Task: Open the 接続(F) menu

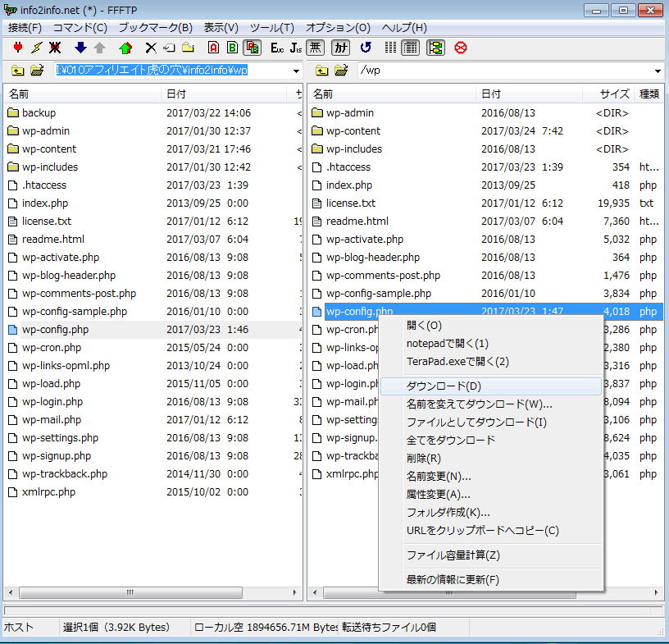Action: (x=25, y=28)
